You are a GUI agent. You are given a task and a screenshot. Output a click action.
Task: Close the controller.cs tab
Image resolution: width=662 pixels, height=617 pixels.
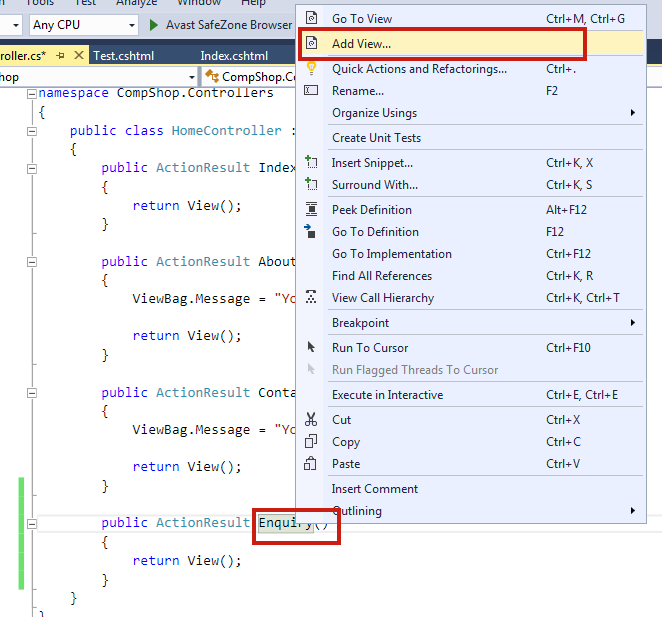point(79,55)
